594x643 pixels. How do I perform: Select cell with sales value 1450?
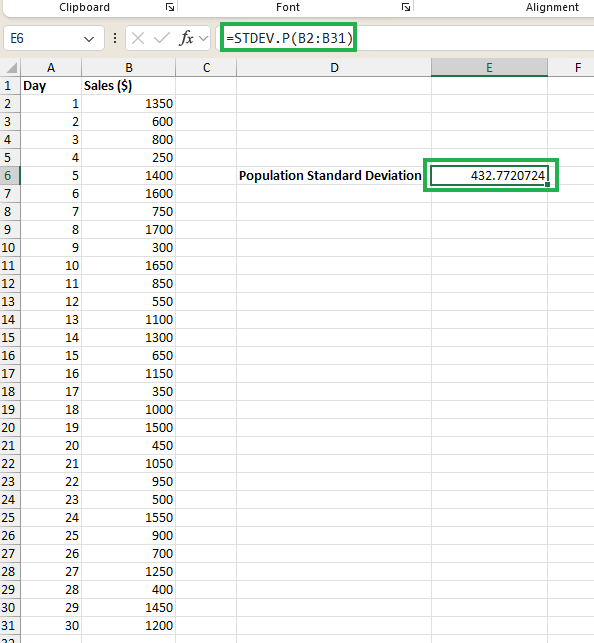tap(129, 608)
